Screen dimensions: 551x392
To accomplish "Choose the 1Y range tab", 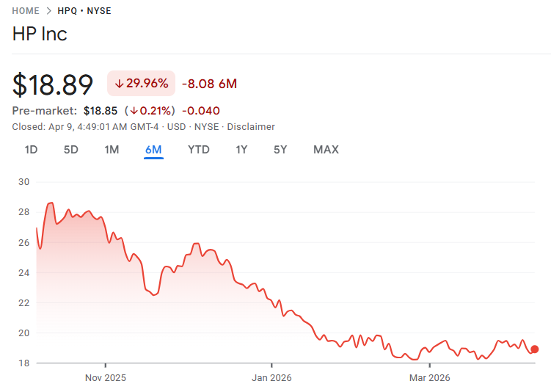I will coord(241,150).
